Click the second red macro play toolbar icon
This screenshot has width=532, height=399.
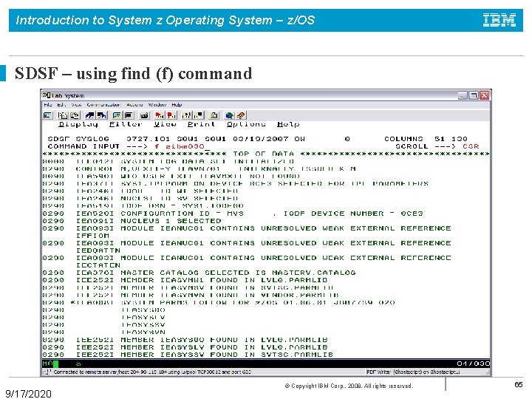[x=171, y=115]
